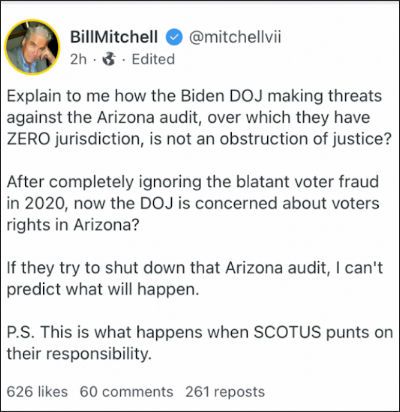Image resolution: width=400 pixels, height=412 pixels.
Task: Click the blue verified checkmark badge
Action: (x=174, y=37)
